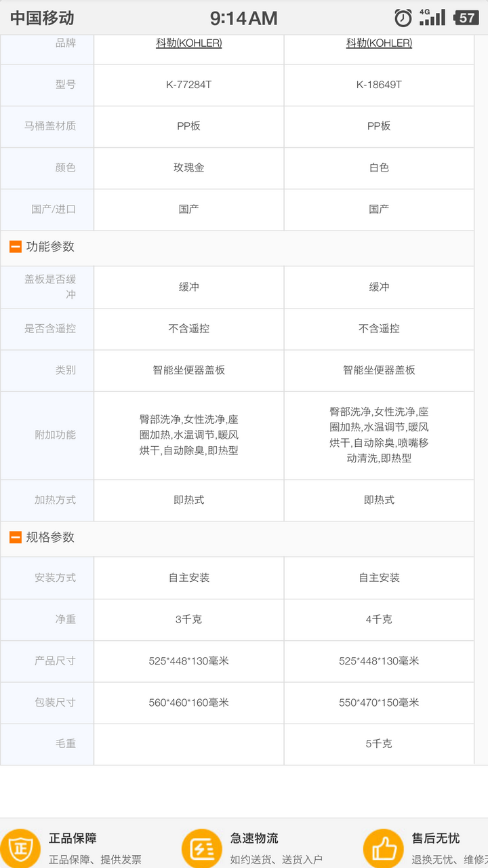Tap the 是否含遥控 row label
Screen dimensions: 488x868
pos(50,329)
